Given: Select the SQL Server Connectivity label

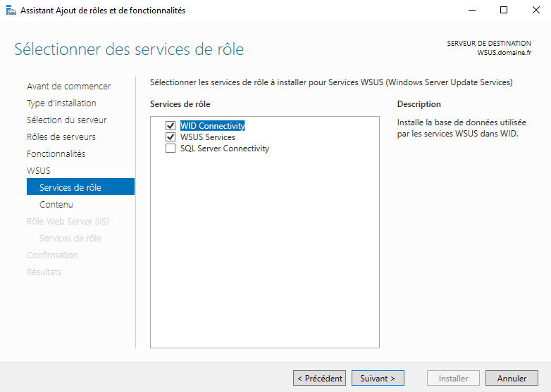Looking at the screenshot, I should click(225, 148).
